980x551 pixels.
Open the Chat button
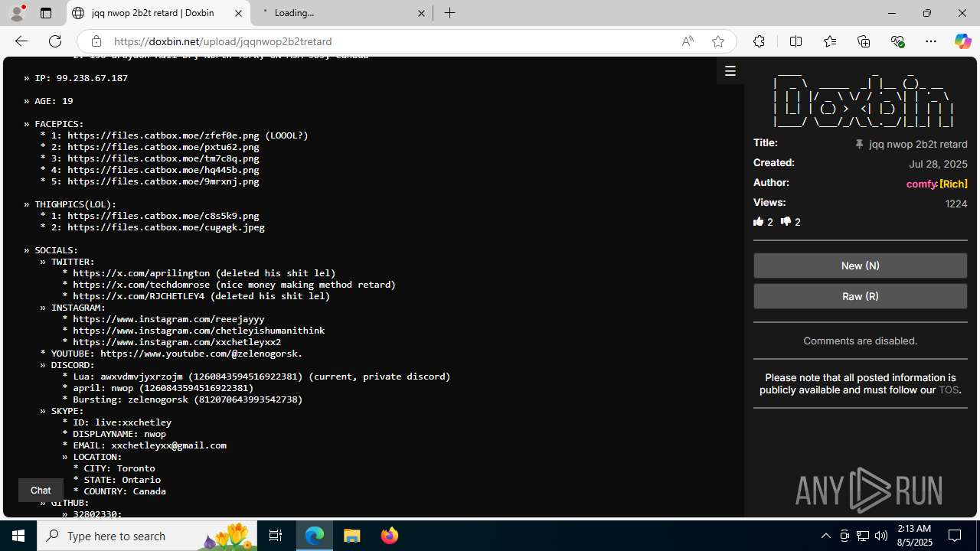tap(41, 491)
